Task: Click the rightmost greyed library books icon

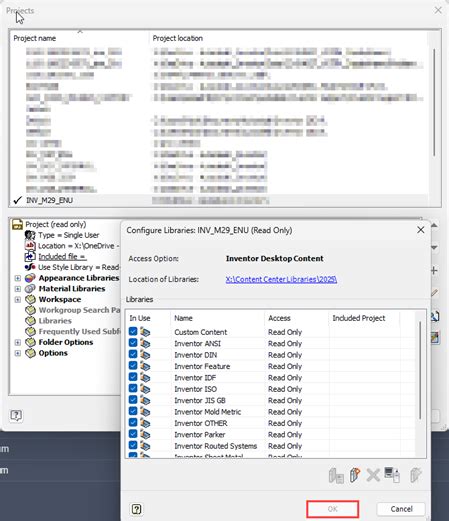Action: 415,475
